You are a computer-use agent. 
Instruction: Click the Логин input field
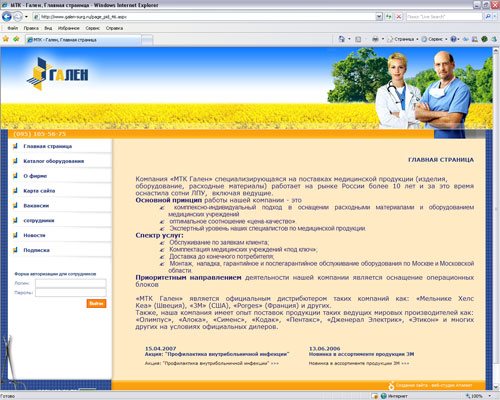(71, 283)
